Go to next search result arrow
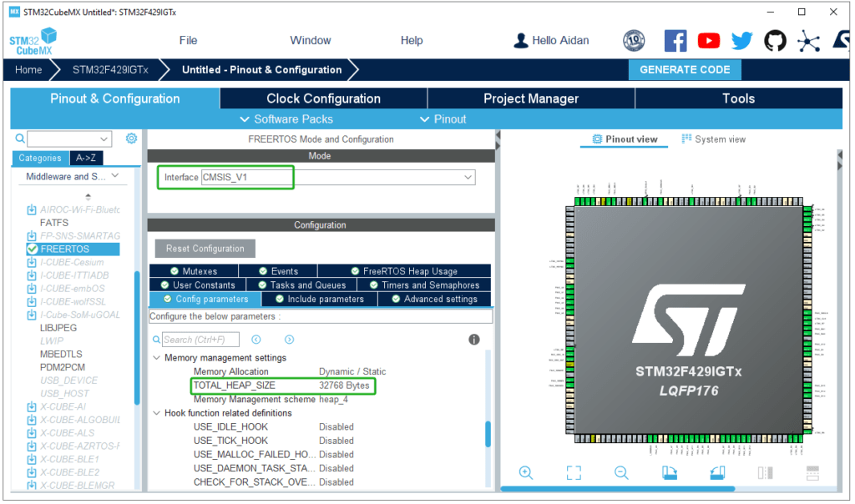 coord(289,340)
